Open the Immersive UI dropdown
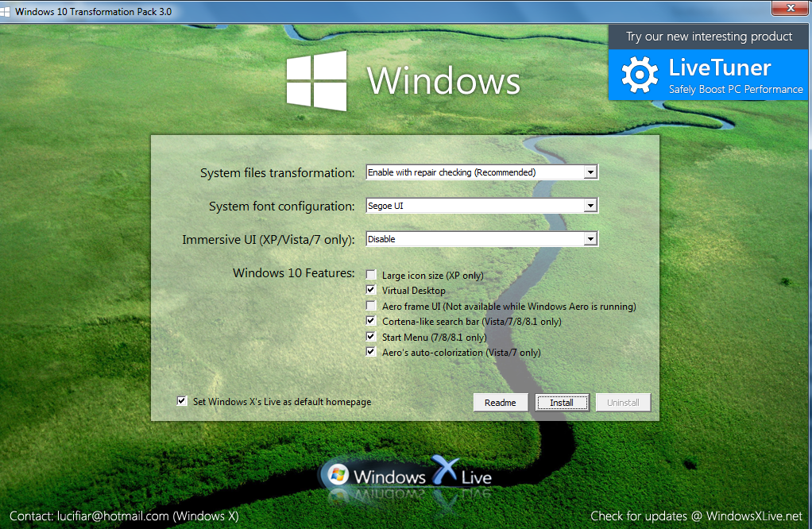Screen dimensions: 812x529 [591, 238]
